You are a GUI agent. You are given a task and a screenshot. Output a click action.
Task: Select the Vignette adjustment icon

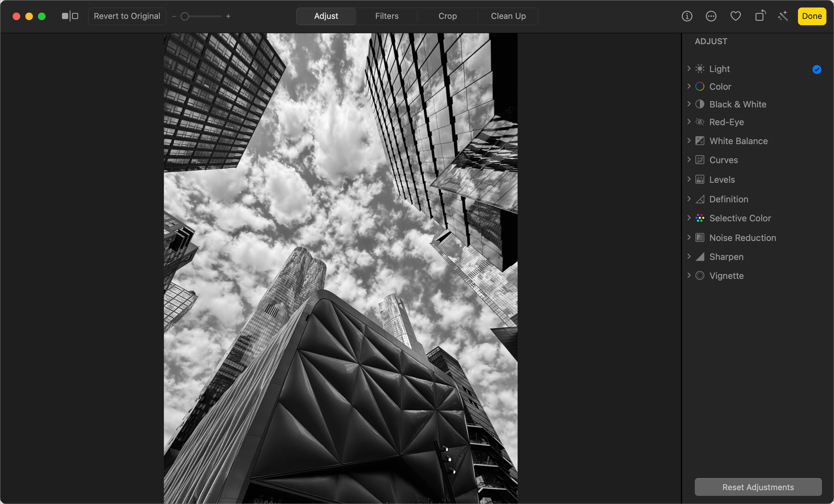pyautogui.click(x=700, y=276)
